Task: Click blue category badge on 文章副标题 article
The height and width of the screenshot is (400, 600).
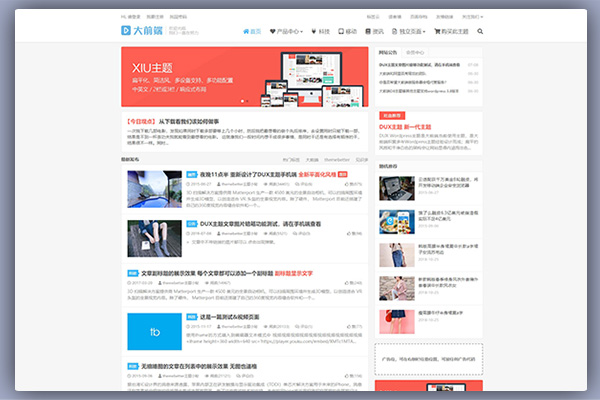Action: click(x=133, y=273)
